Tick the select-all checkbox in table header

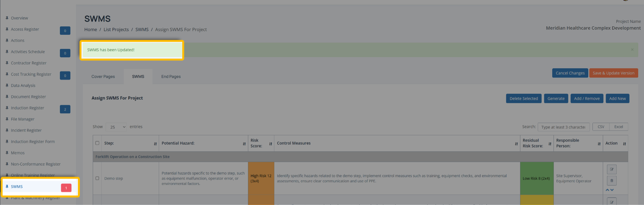tap(97, 143)
